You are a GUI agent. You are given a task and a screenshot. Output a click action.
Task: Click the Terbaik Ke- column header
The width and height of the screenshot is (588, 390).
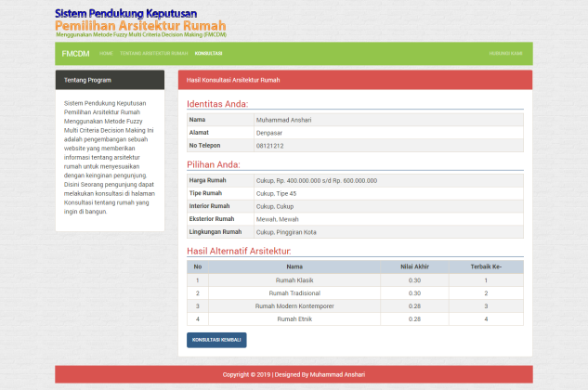(486, 266)
